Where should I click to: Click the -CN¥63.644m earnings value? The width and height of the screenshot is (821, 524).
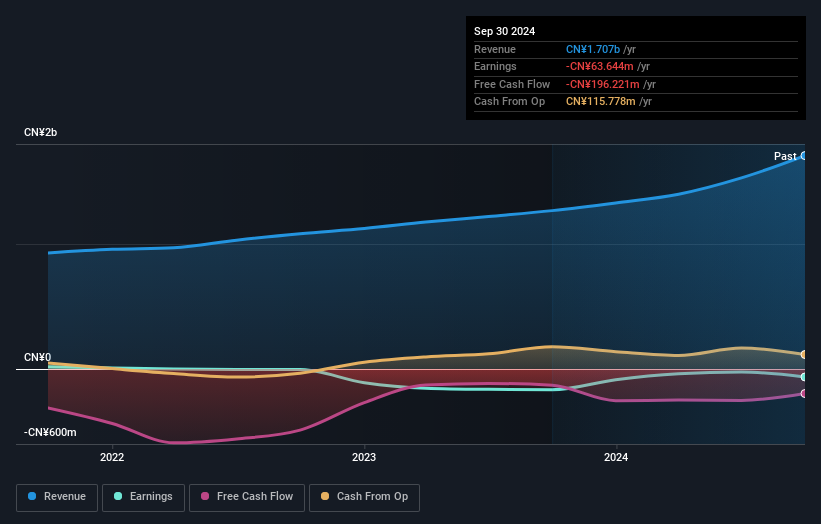pyautogui.click(x=600, y=66)
